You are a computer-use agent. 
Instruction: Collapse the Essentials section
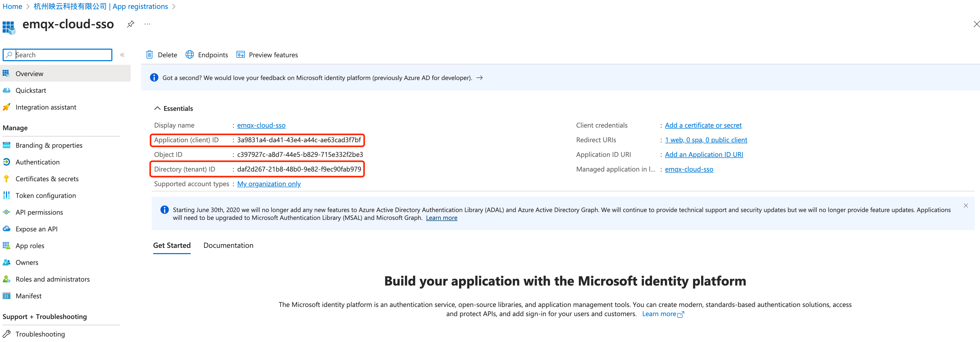(157, 109)
